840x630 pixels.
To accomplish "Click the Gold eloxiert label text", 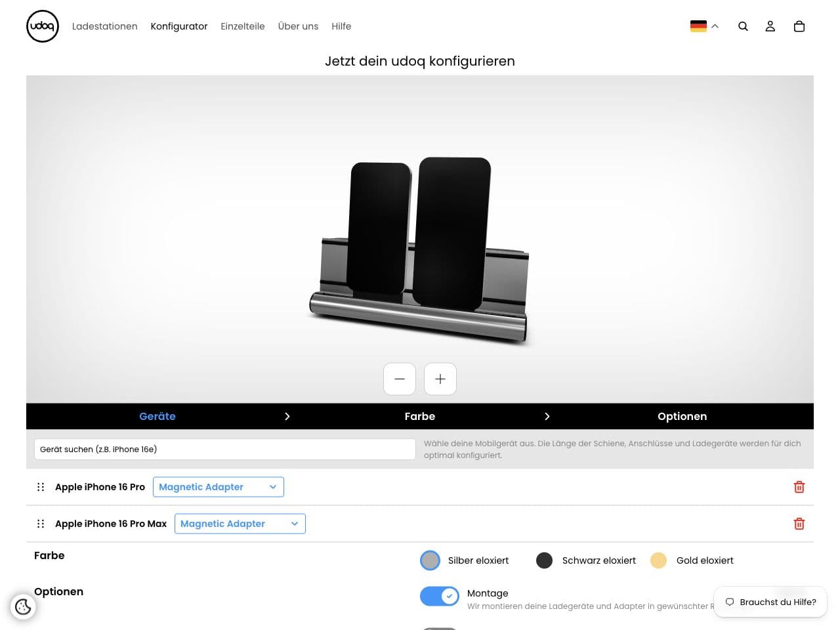I will tap(705, 560).
